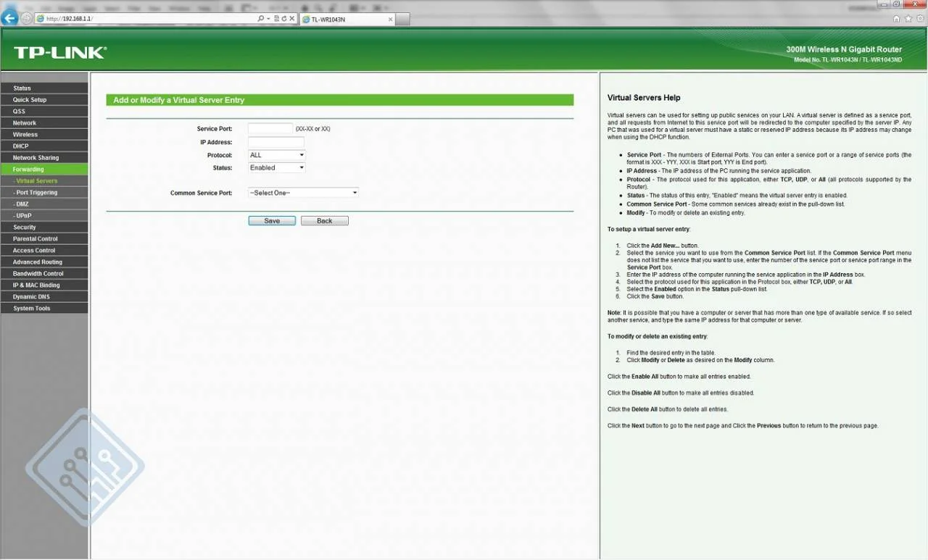This screenshot has height=560, width=928.
Task: Click 'Add or Modify a Virtual Server Entry' title
Action: (178, 100)
